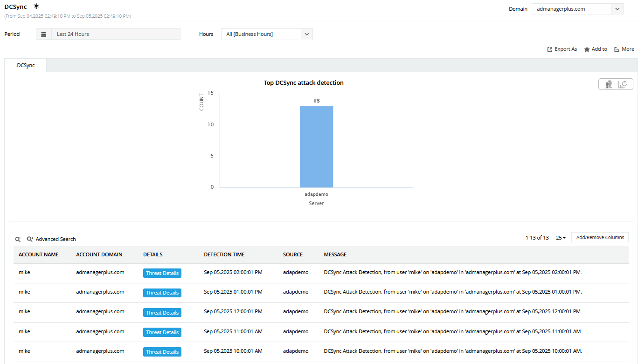The height and width of the screenshot is (364, 638).
Task: Click Add/Remove Columns button
Action: [x=600, y=238]
